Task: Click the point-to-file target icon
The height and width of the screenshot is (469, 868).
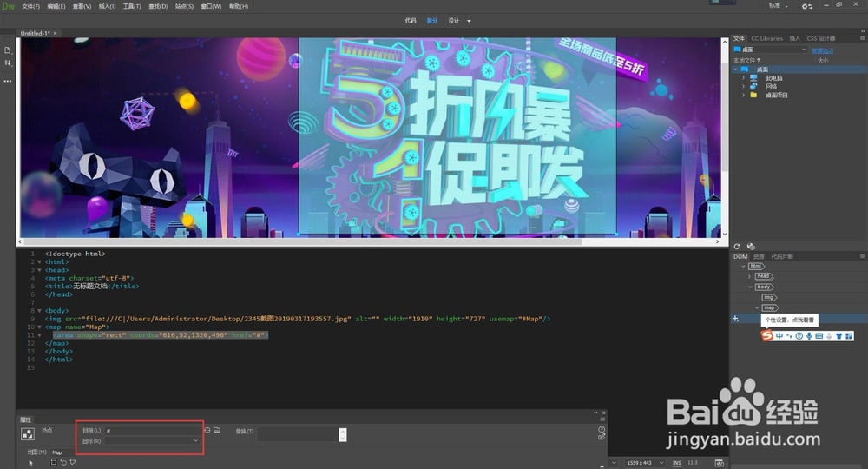Action: pyautogui.click(x=207, y=430)
